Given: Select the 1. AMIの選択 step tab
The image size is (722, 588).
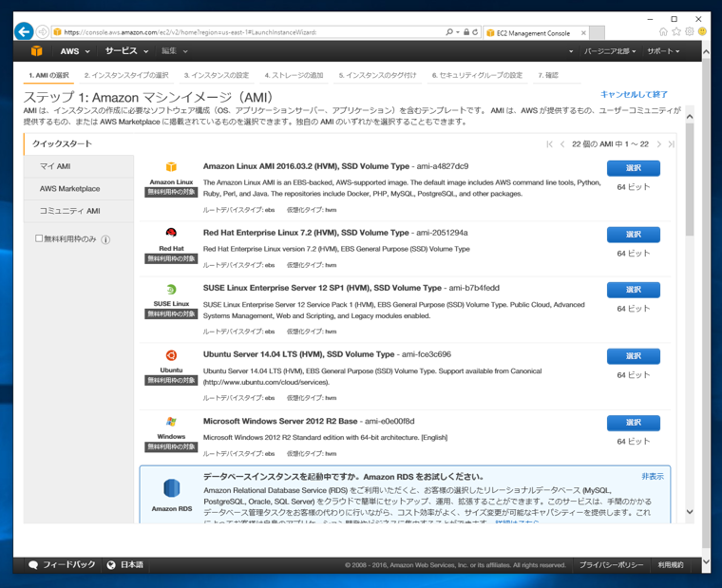Looking at the screenshot, I should tap(48, 75).
